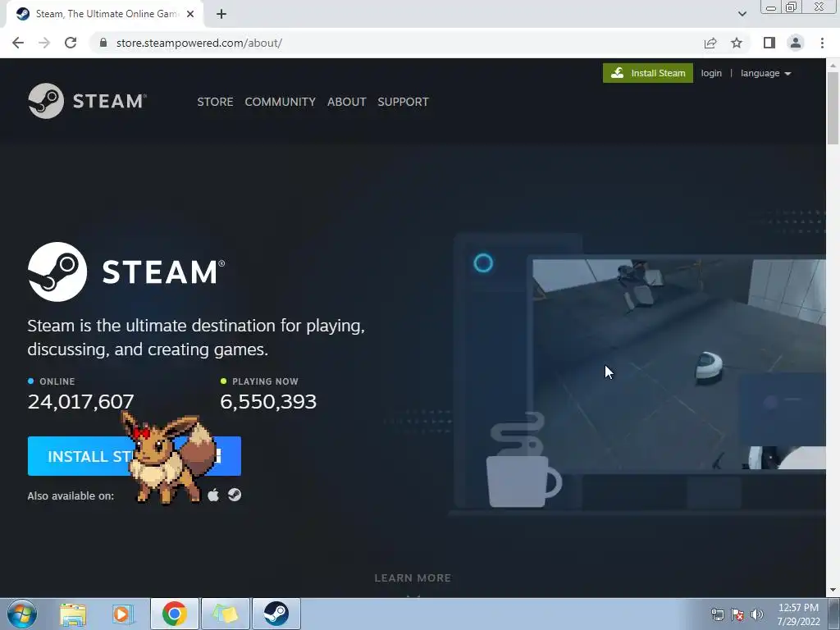Open the SUPPORT menu item
The height and width of the screenshot is (630, 840).
[403, 102]
